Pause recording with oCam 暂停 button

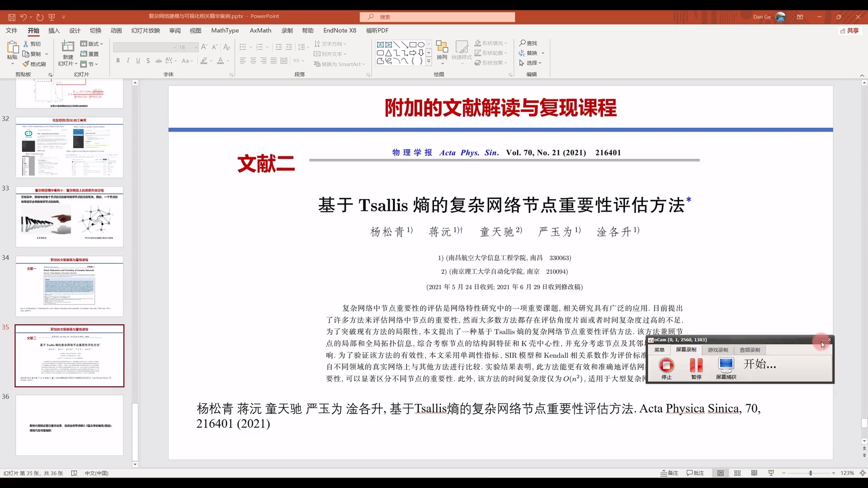696,365
